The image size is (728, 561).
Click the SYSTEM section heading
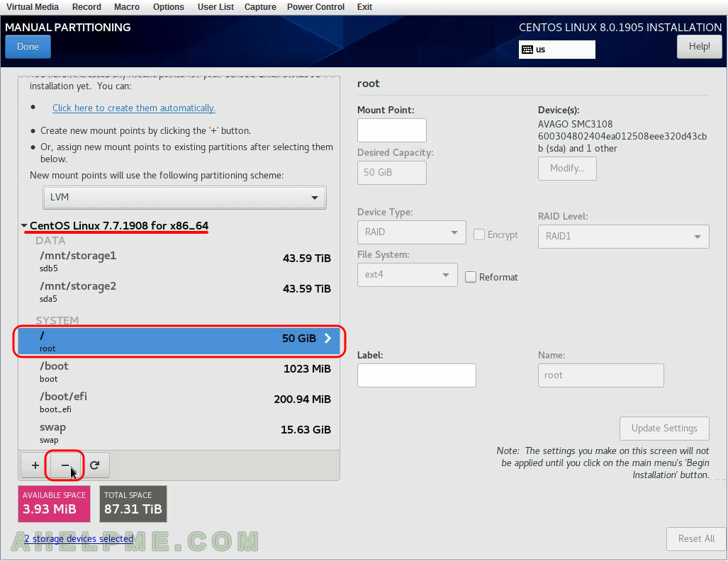click(x=57, y=321)
